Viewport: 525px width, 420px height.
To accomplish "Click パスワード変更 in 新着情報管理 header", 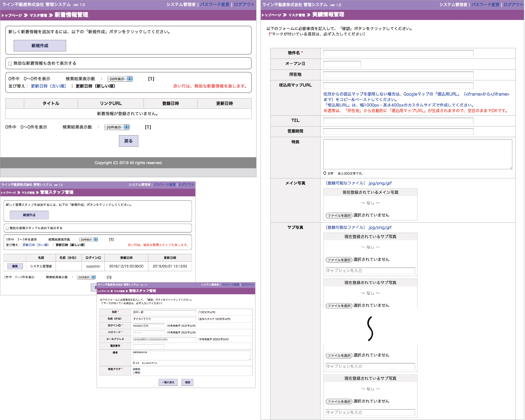I will [x=214, y=4].
